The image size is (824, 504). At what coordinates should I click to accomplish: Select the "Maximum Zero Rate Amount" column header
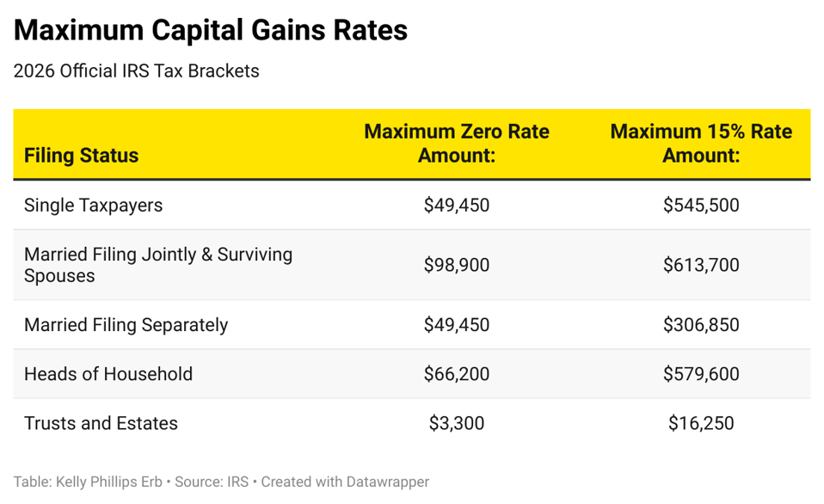456,144
